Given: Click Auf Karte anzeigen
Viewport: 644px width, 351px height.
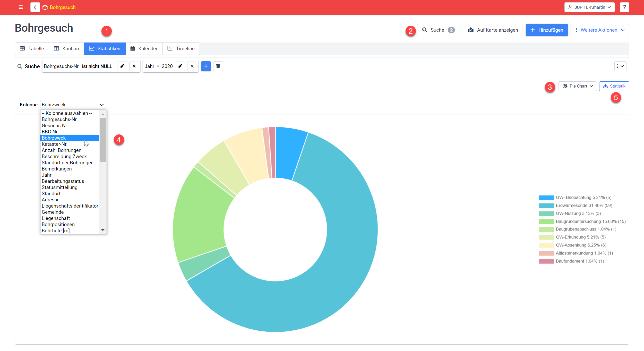Looking at the screenshot, I should pyautogui.click(x=493, y=30).
